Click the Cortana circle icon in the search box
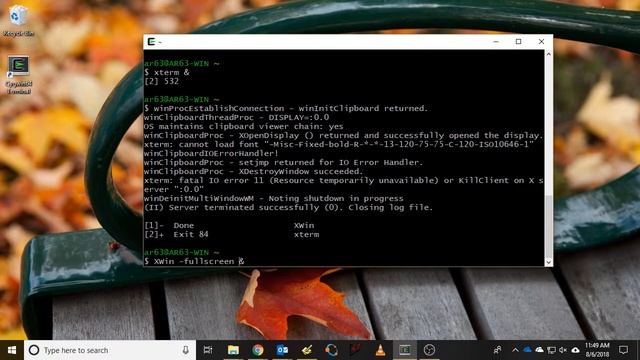Viewport: 640px width, 360px height. click(34, 350)
